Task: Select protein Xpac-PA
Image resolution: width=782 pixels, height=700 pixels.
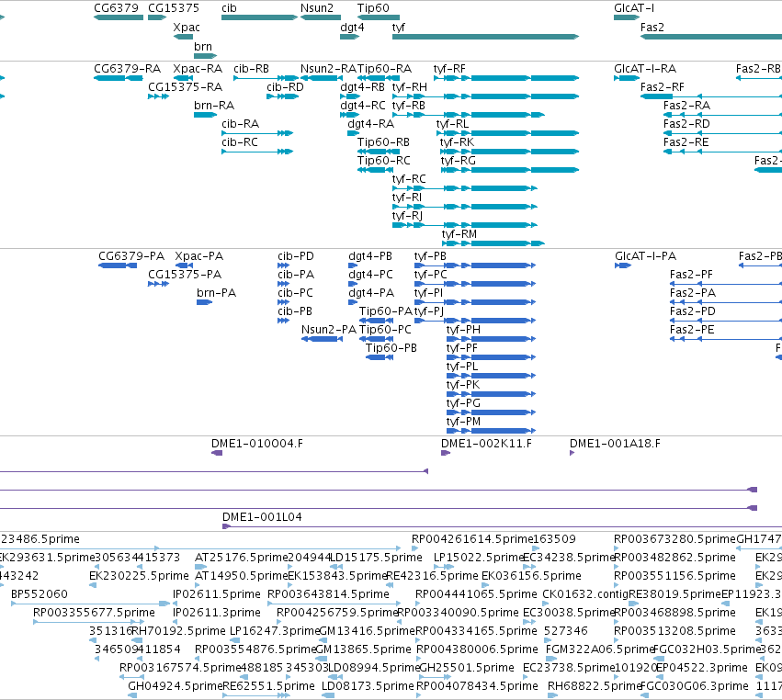Action: tap(199, 256)
